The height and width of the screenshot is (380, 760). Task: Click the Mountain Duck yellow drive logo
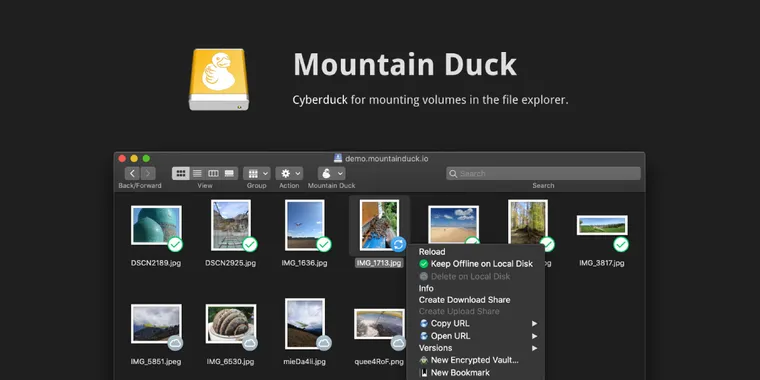coord(219,79)
